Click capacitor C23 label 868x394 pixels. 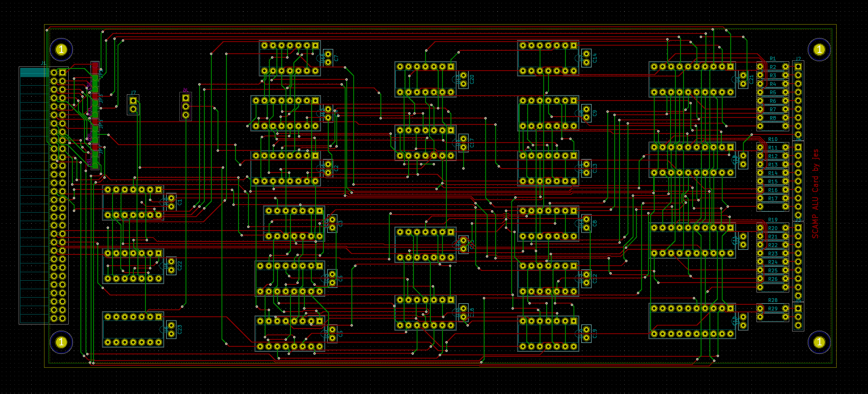179,330
